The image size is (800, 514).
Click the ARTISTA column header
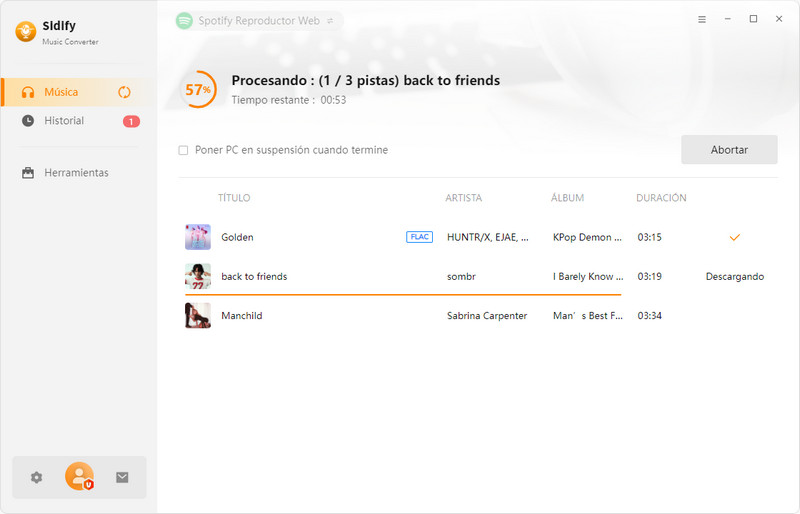[463, 198]
